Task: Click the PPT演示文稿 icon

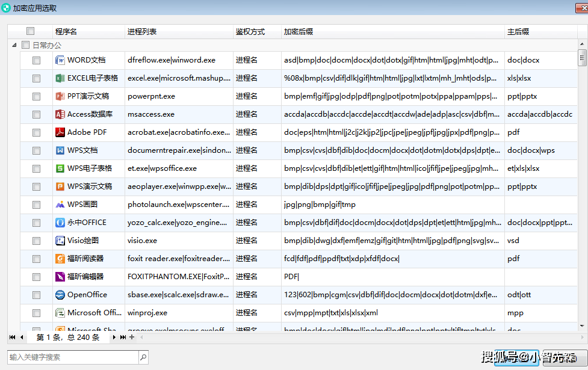Action: click(60, 96)
